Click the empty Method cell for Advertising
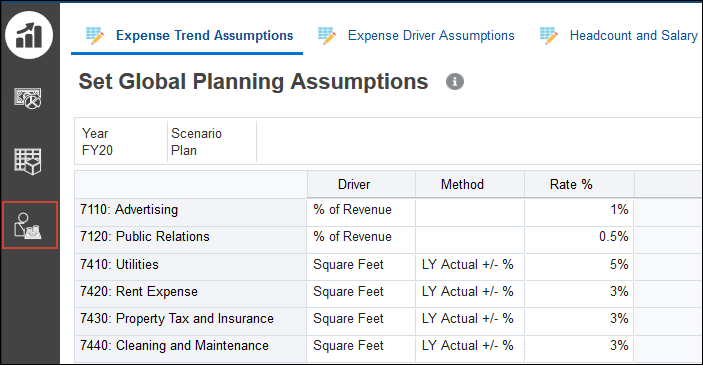Viewport: 703px width, 365px height. point(470,212)
